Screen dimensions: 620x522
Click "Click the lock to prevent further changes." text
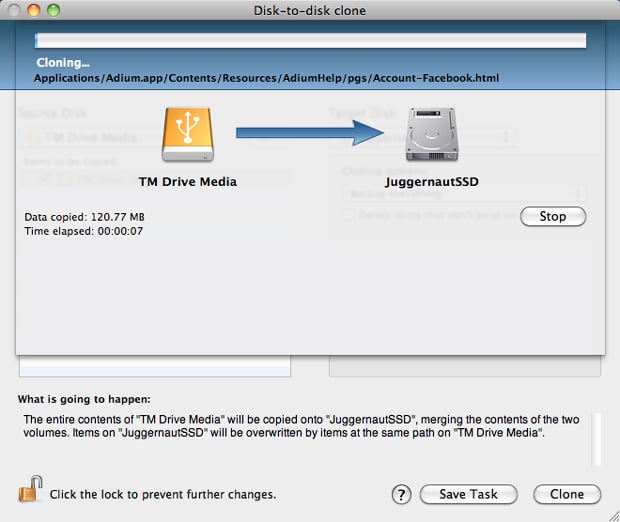(163, 494)
